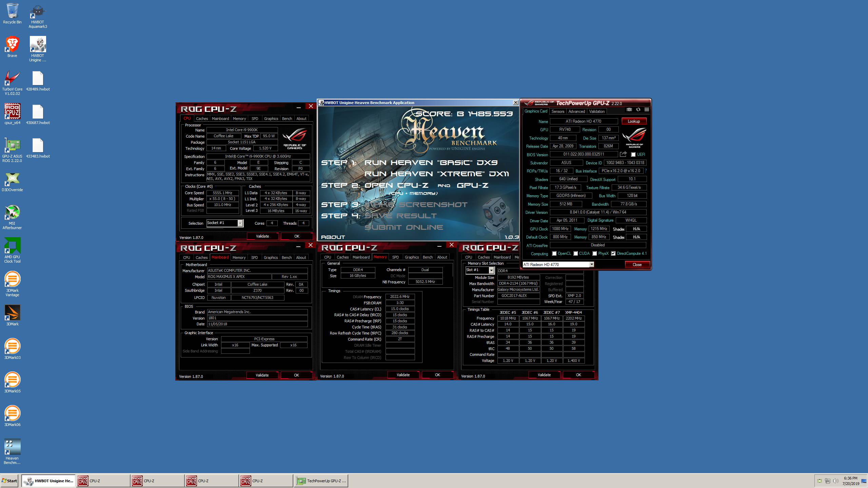Click the BIOS version share/export icon in GPU-Z
The width and height of the screenshot is (868, 488).
[623, 154]
